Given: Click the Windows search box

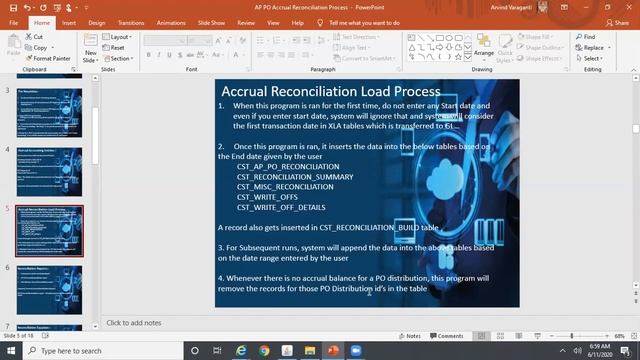Looking at the screenshot, I should [x=103, y=351].
